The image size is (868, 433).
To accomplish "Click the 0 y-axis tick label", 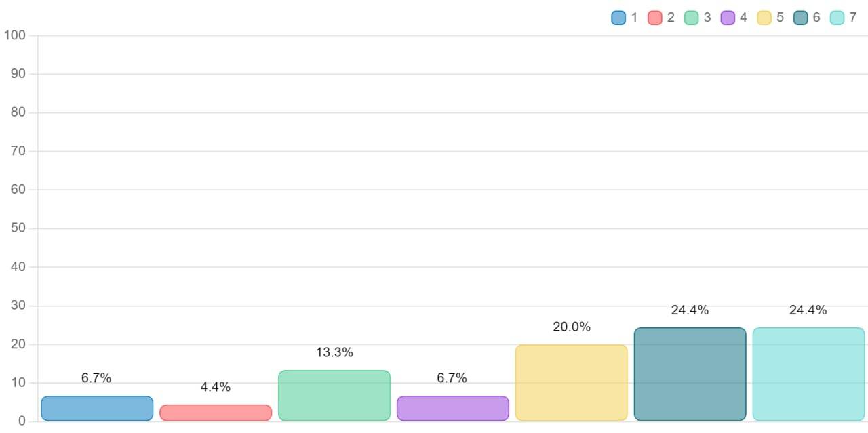I will (22, 421).
